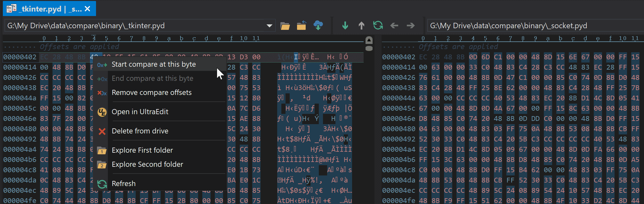Go to next difference with green down arrow
The width and height of the screenshot is (644, 204).
(345, 25)
